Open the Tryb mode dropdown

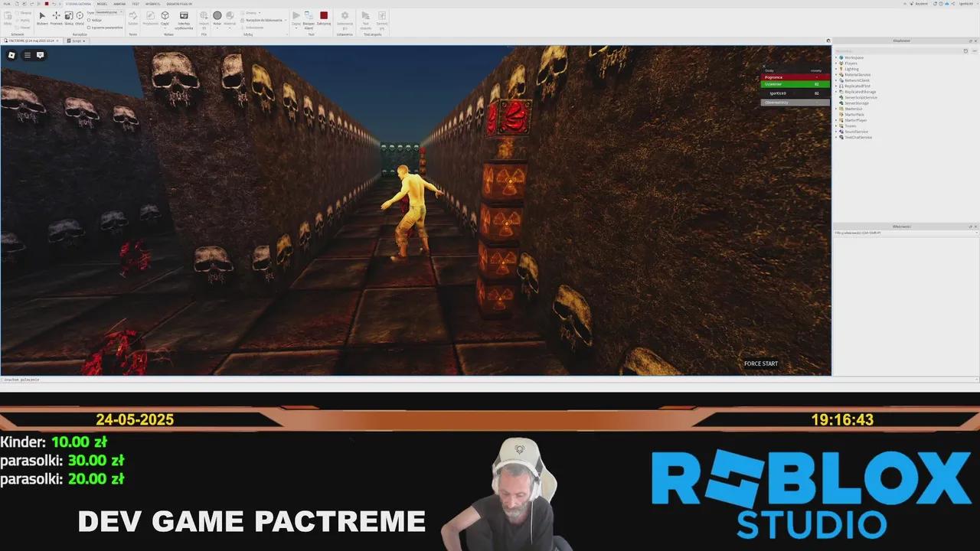(x=108, y=13)
